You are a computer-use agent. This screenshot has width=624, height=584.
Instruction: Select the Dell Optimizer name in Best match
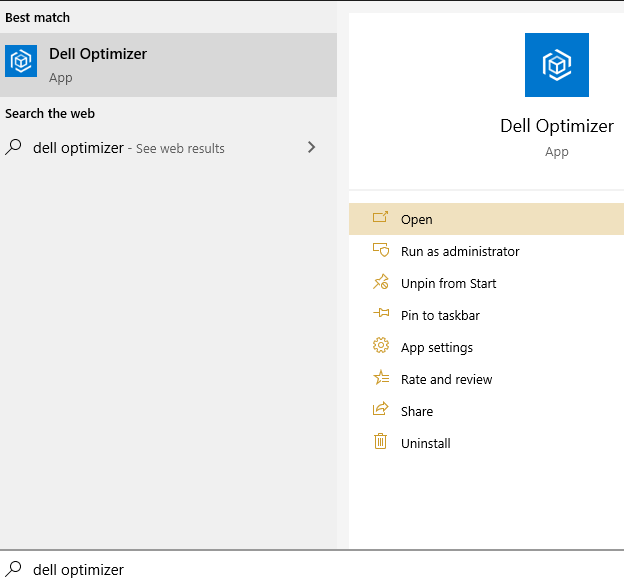(98, 54)
